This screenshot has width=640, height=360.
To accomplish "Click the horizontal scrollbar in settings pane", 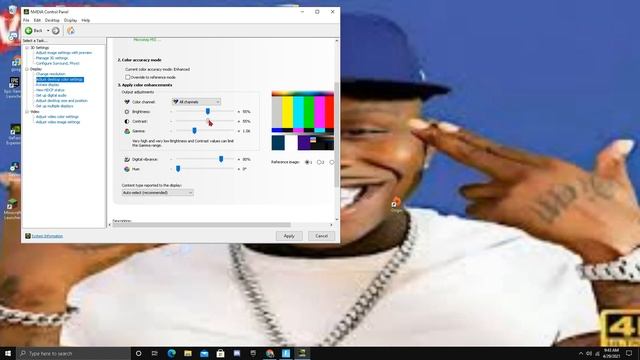I will tap(202, 224).
